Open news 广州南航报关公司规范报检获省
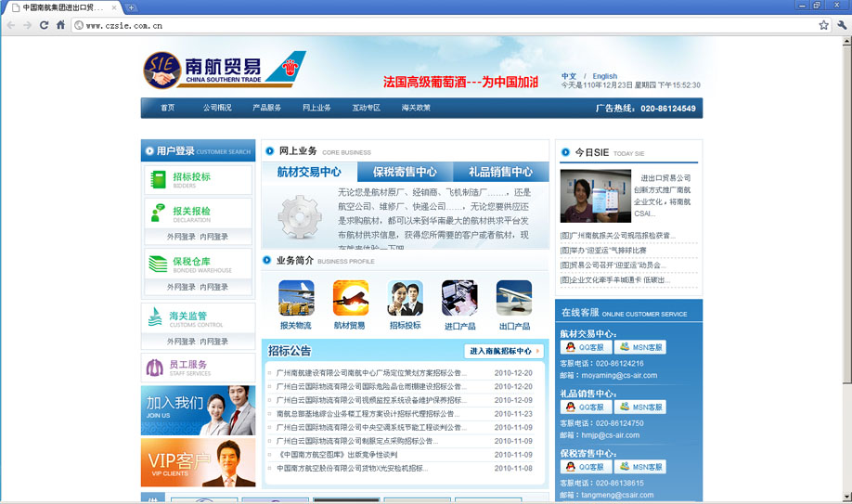Viewport: 852px width, 504px height. pos(618,236)
